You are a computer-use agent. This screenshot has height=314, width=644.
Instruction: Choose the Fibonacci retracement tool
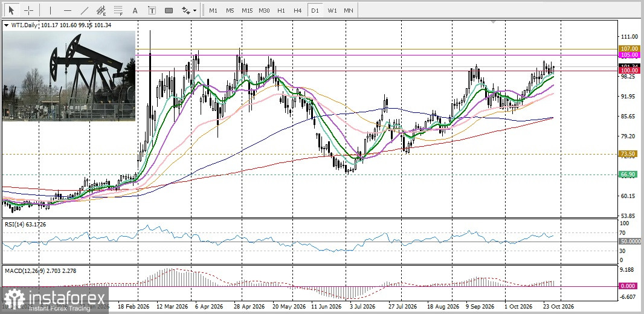pyautogui.click(x=118, y=10)
